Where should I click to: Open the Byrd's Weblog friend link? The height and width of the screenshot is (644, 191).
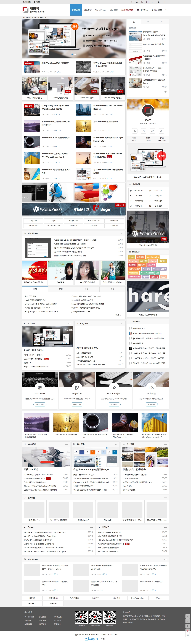pyautogui.click(x=137, y=598)
